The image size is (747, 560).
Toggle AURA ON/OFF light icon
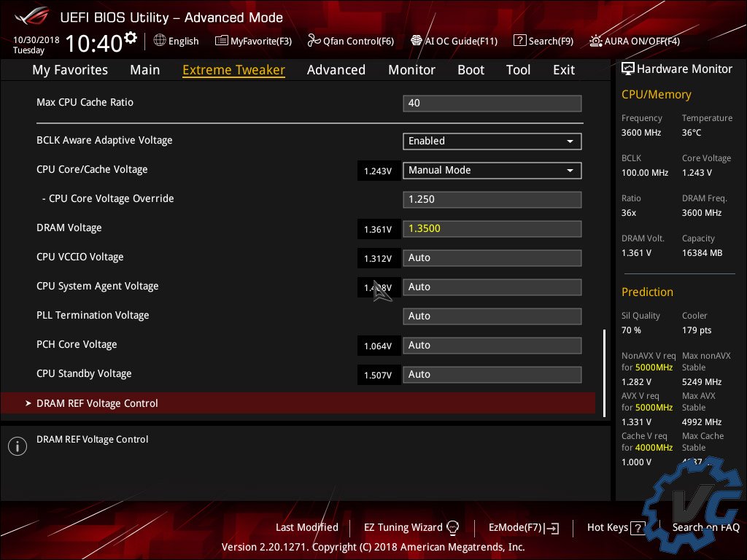[595, 41]
